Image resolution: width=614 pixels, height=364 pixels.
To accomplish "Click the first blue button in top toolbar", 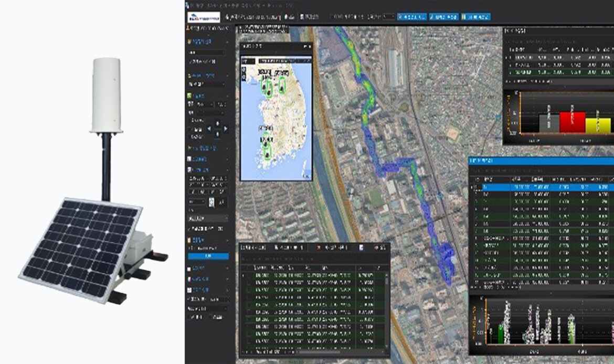I will [411, 17].
